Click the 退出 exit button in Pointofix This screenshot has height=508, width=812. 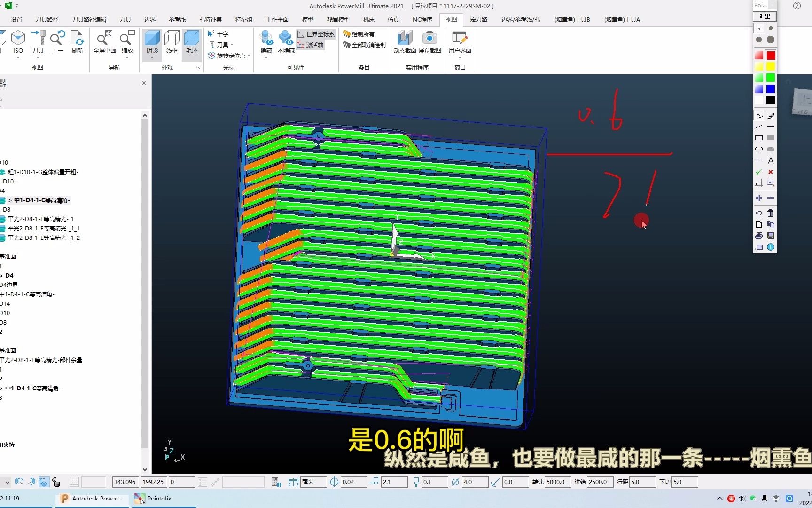[x=765, y=16]
